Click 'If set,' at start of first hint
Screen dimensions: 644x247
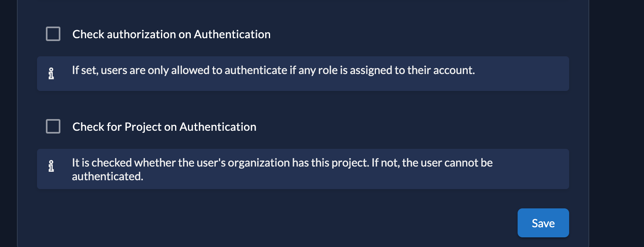click(x=85, y=70)
